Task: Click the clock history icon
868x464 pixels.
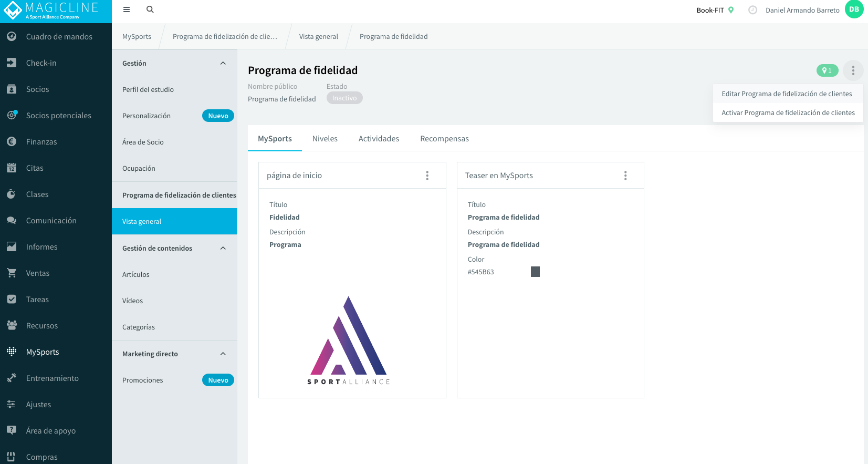Action: click(x=752, y=10)
